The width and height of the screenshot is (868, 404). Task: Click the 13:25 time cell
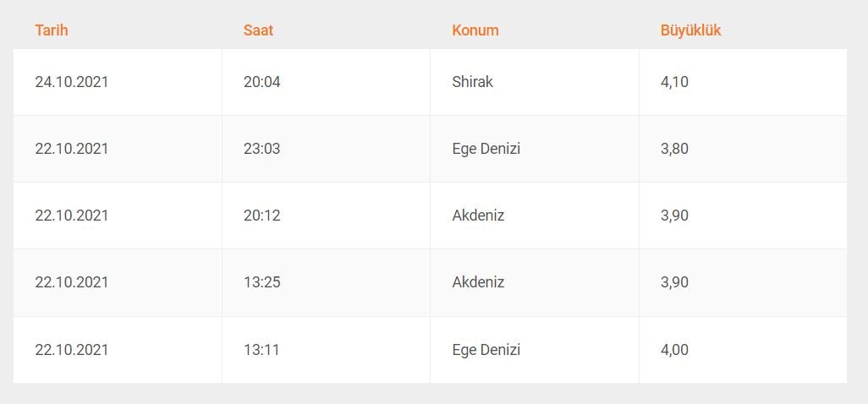point(261,282)
